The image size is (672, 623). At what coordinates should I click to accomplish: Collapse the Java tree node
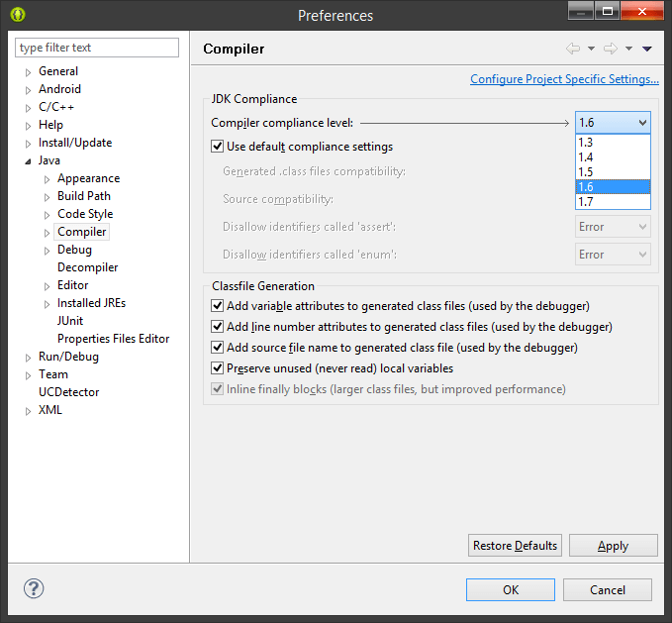[x=28, y=160]
